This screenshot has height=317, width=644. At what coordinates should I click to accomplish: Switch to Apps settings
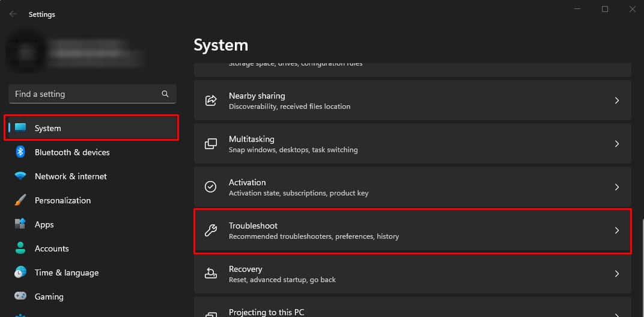91,224
